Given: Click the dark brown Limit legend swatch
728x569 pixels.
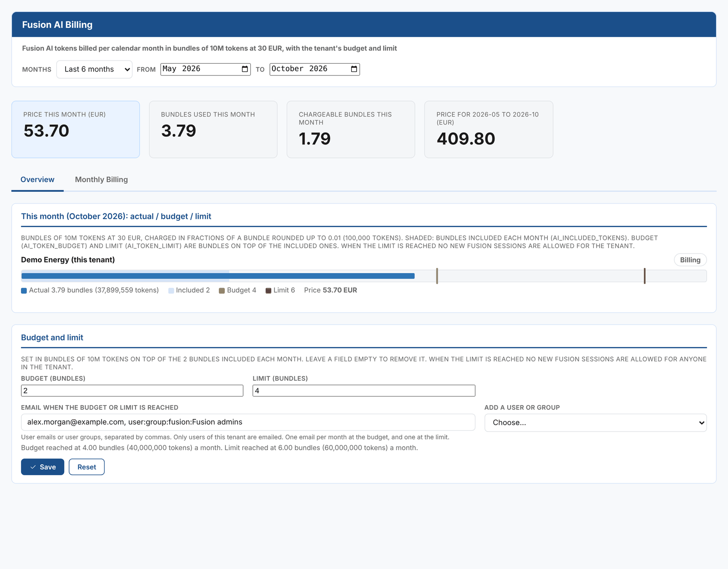Looking at the screenshot, I should tap(268, 290).
